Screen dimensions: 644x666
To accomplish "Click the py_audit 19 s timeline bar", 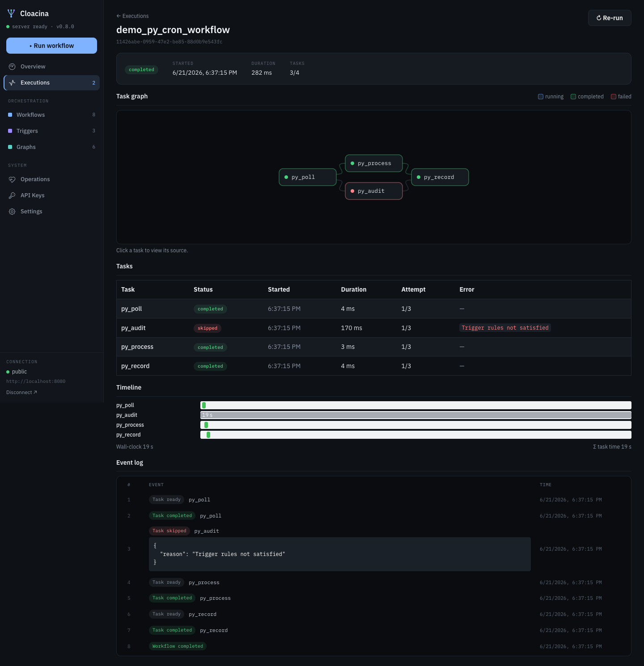I will (416, 415).
